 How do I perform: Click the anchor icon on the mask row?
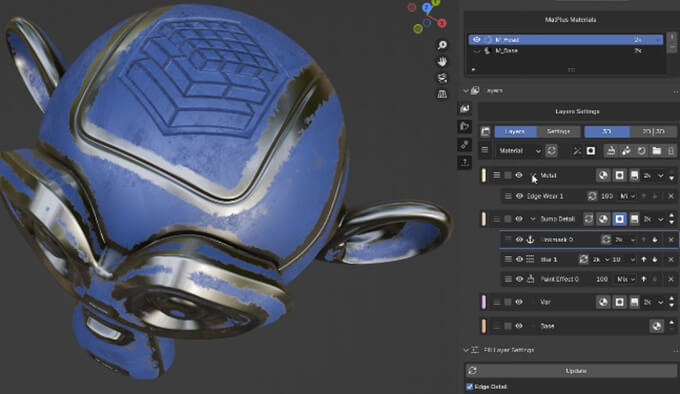[530, 239]
